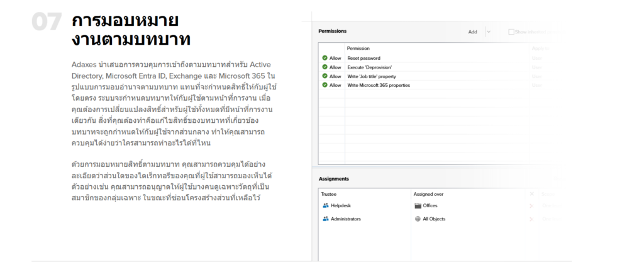Select the Administrators trustee name

346,219
